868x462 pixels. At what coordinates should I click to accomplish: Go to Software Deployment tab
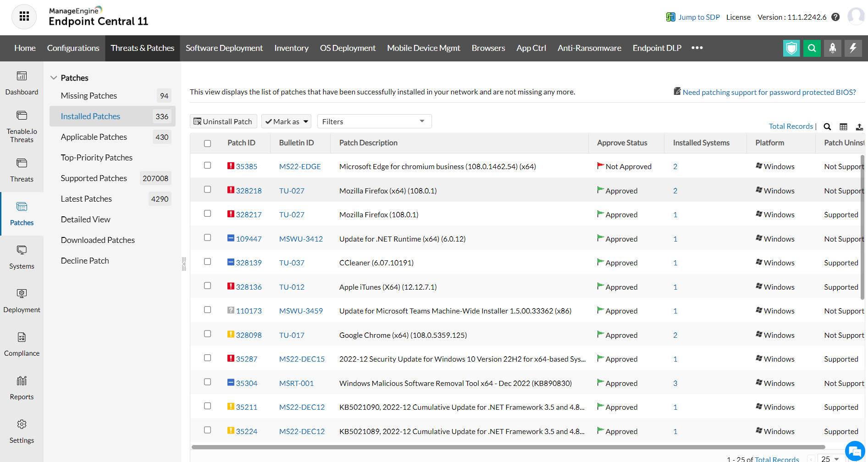(x=224, y=48)
